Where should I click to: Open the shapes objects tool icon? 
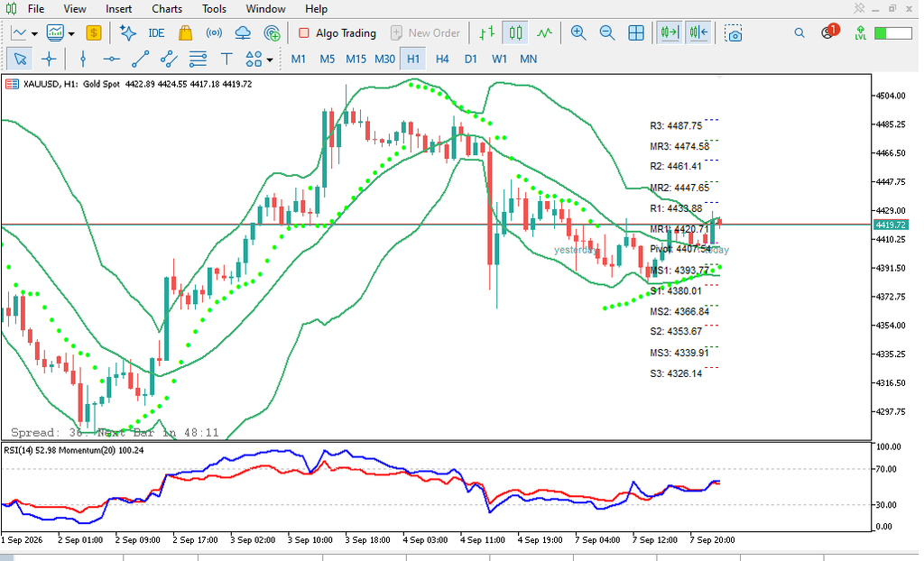tap(254, 59)
